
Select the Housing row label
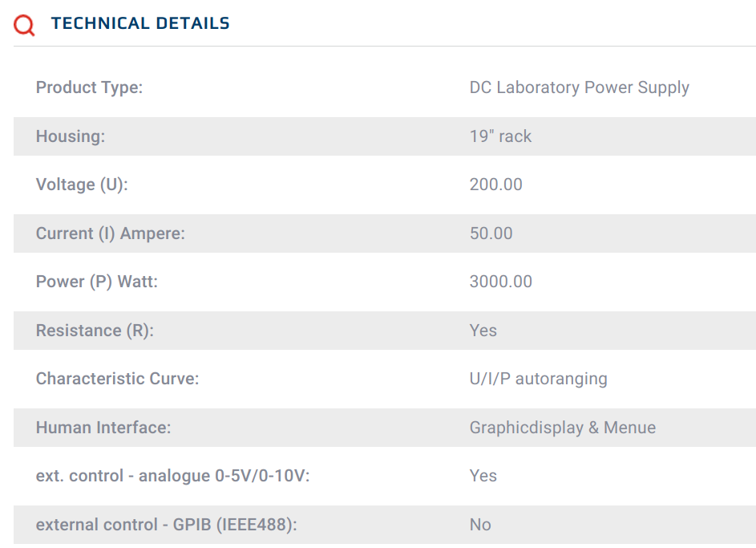pos(71,136)
